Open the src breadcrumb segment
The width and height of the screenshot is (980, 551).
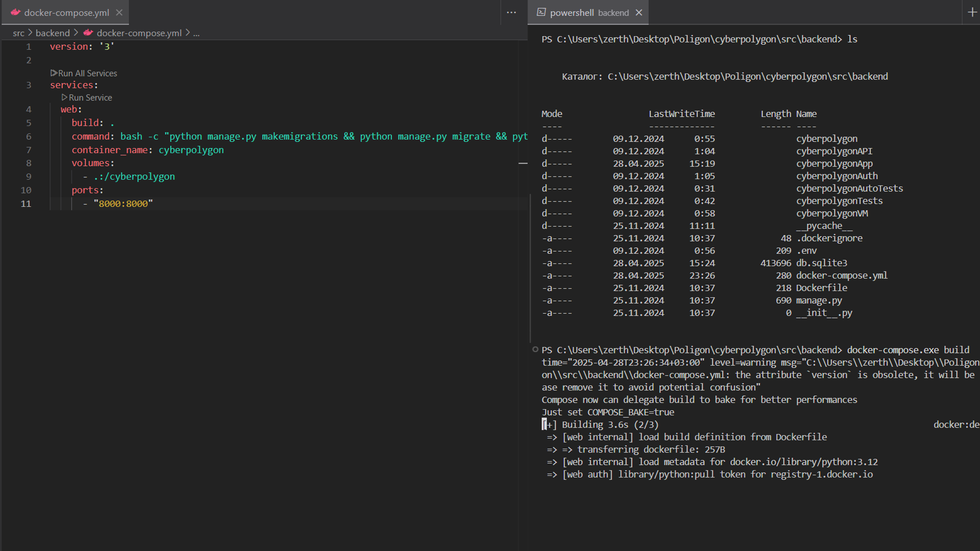point(18,33)
